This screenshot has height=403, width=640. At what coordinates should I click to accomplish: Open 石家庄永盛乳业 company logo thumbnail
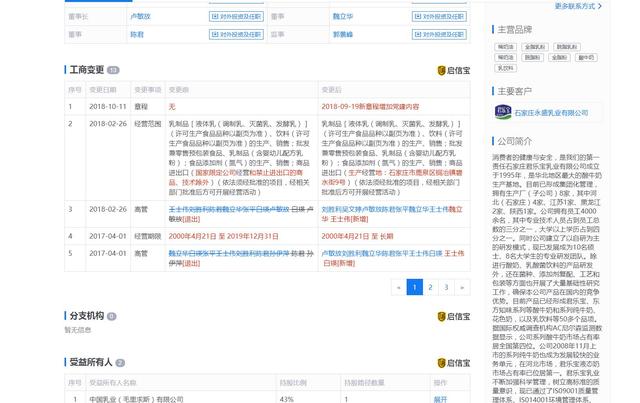pos(503,112)
